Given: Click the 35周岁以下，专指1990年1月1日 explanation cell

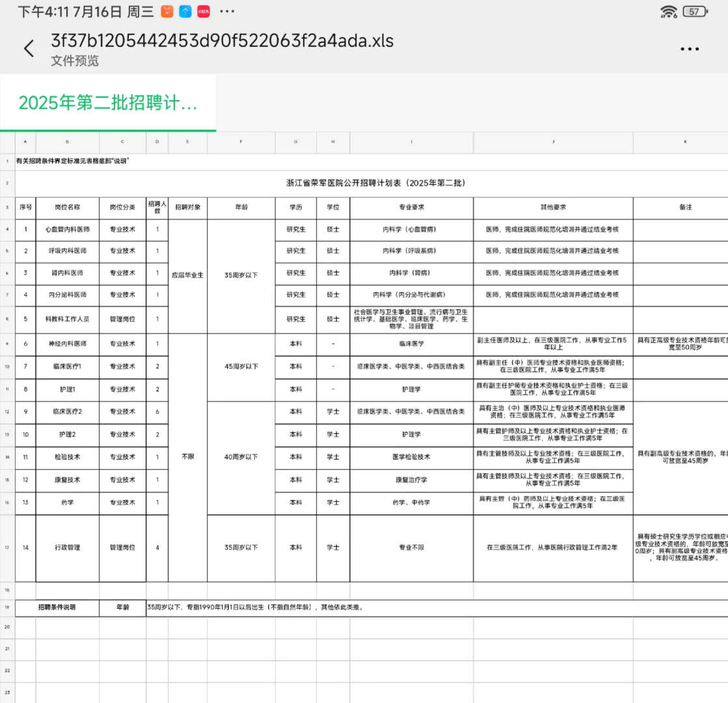Looking at the screenshot, I should click(x=437, y=608).
